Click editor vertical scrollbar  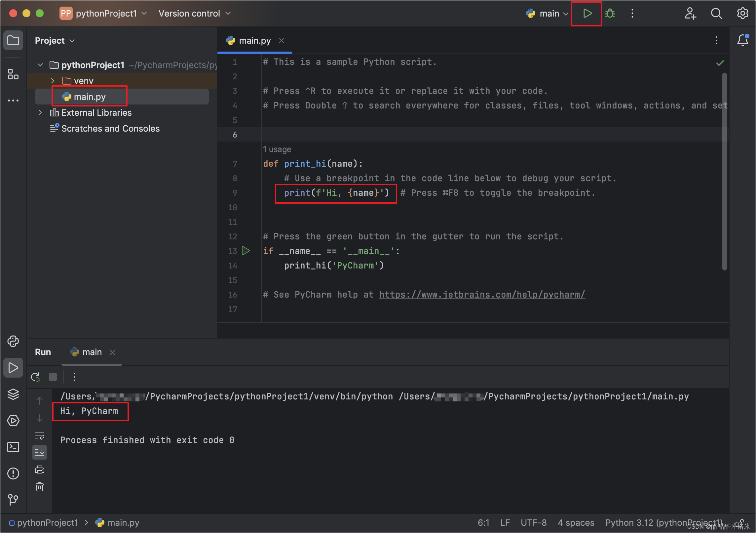tap(724, 171)
